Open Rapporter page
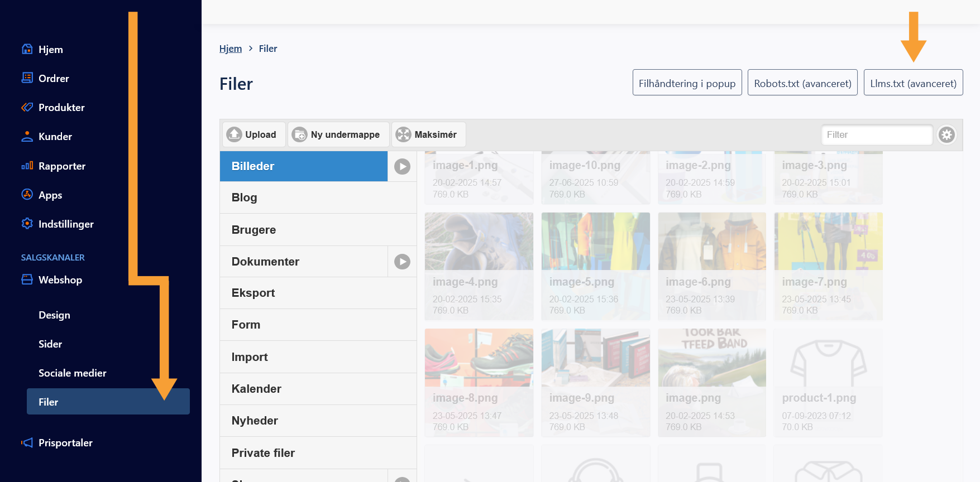The height and width of the screenshot is (482, 980). 62,166
